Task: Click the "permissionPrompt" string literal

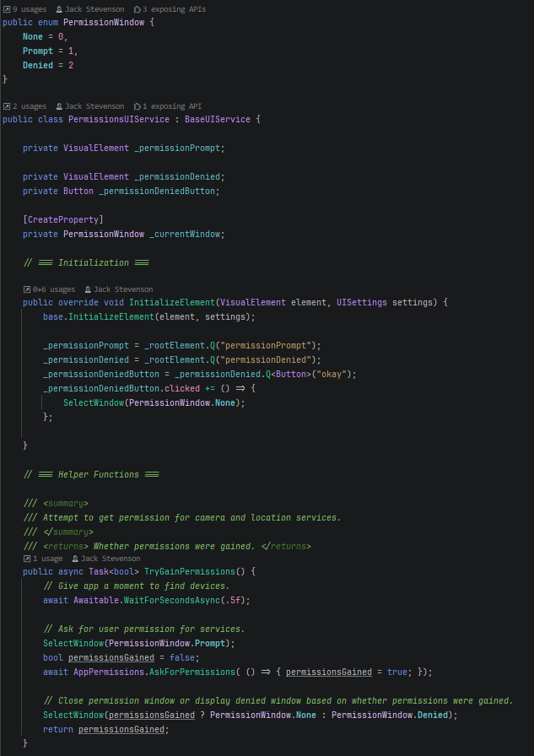Action: 266,346
